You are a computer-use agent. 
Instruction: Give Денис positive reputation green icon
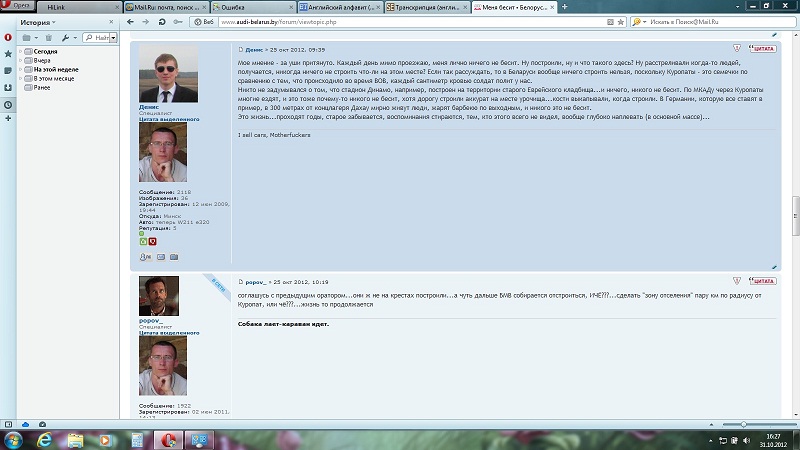pos(143,241)
